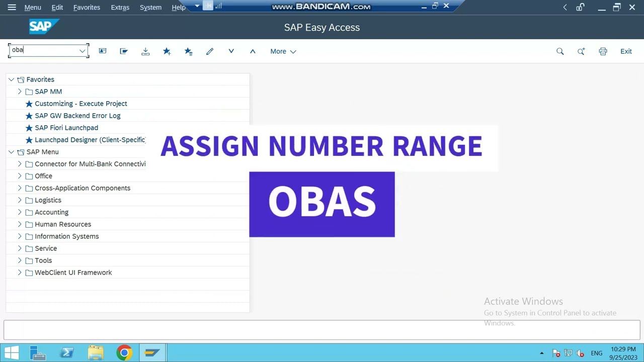Expand the Cross-Application Components folder

[x=20, y=188]
